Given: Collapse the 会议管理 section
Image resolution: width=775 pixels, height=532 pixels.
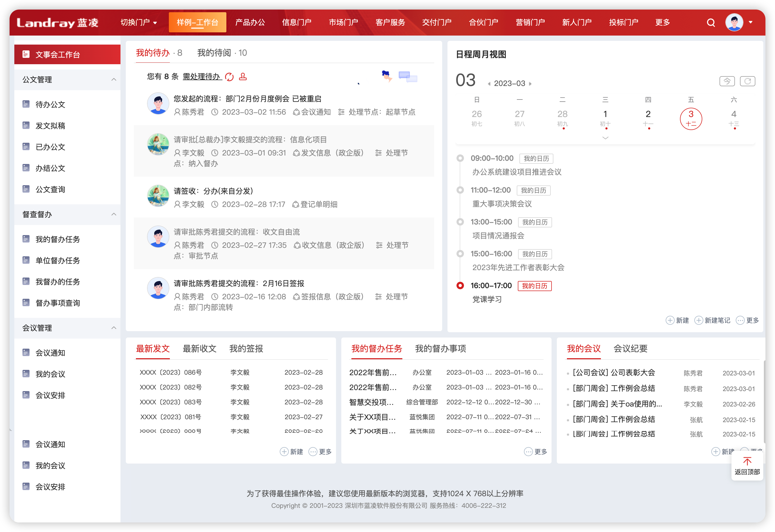Looking at the screenshot, I should [114, 328].
